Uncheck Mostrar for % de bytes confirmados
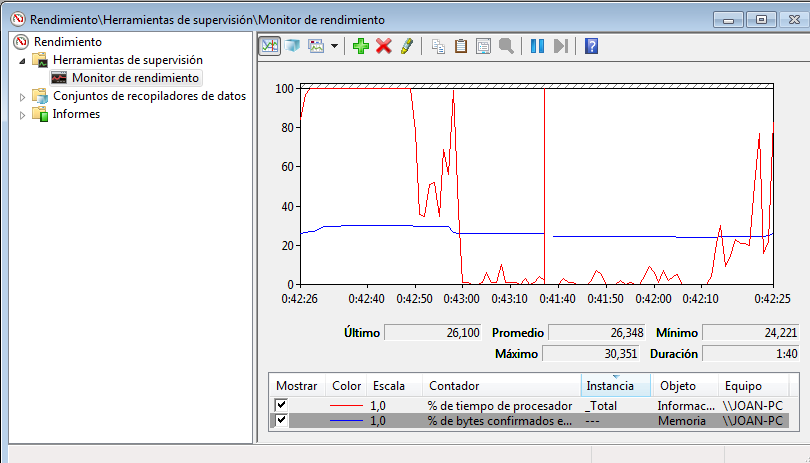Image resolution: width=810 pixels, height=463 pixels. (x=281, y=420)
